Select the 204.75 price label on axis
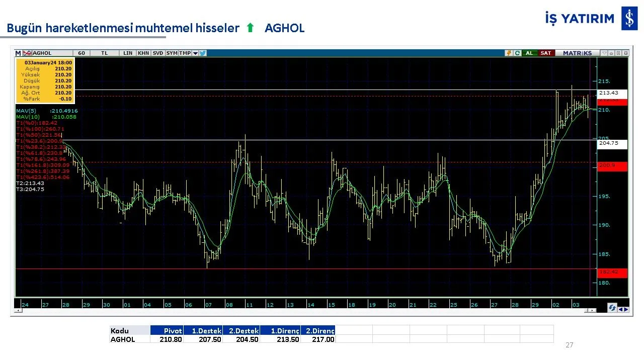The height and width of the screenshot is (362, 644). [612, 143]
